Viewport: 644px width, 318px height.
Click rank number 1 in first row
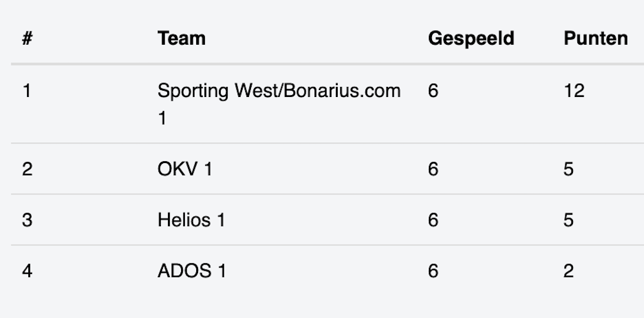26,91
